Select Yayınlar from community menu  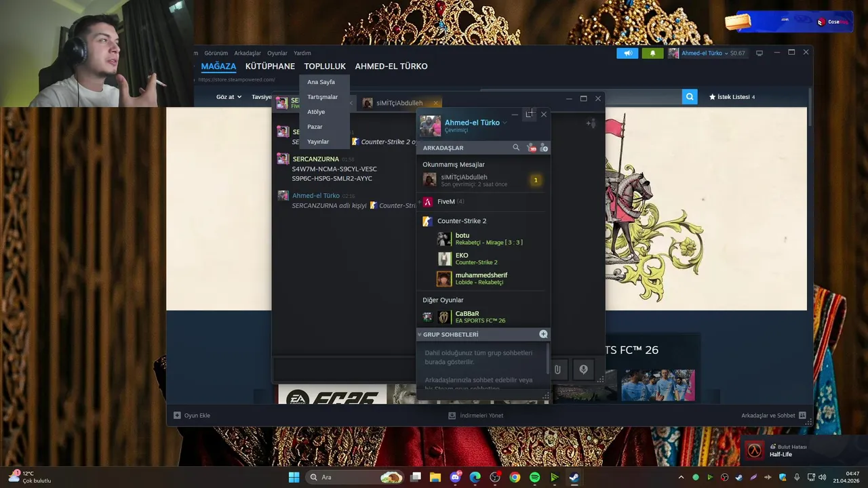point(324,142)
